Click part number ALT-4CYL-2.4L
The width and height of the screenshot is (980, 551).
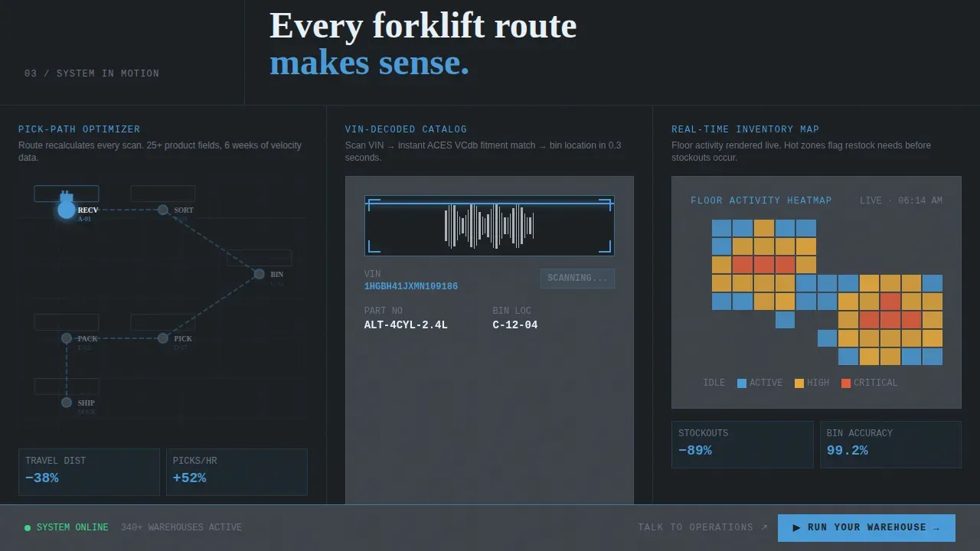(x=406, y=325)
